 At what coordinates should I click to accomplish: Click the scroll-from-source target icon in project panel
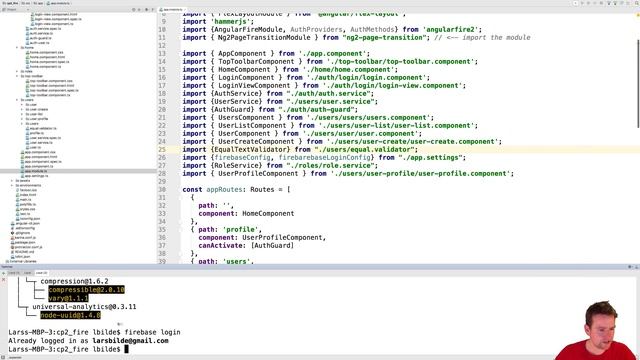[x=133, y=9]
